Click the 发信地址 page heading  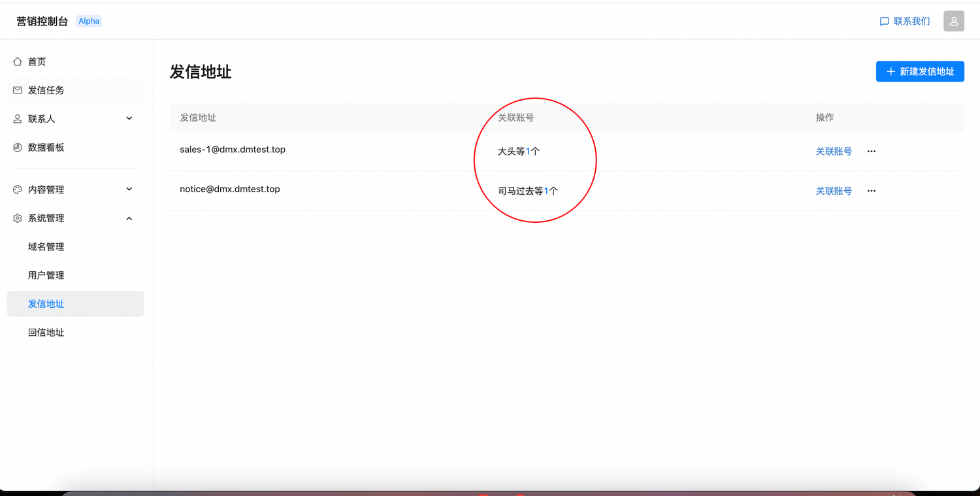pyautogui.click(x=201, y=71)
